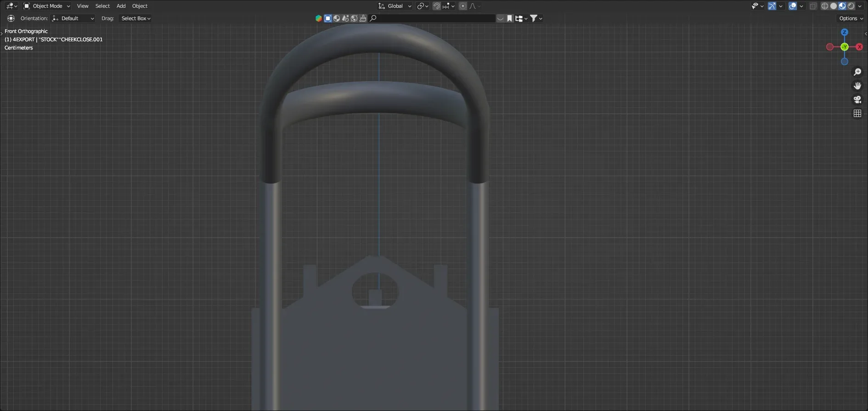The width and height of the screenshot is (868, 411).
Task: Open the proportional editing falloff selector
Action: pyautogui.click(x=475, y=6)
